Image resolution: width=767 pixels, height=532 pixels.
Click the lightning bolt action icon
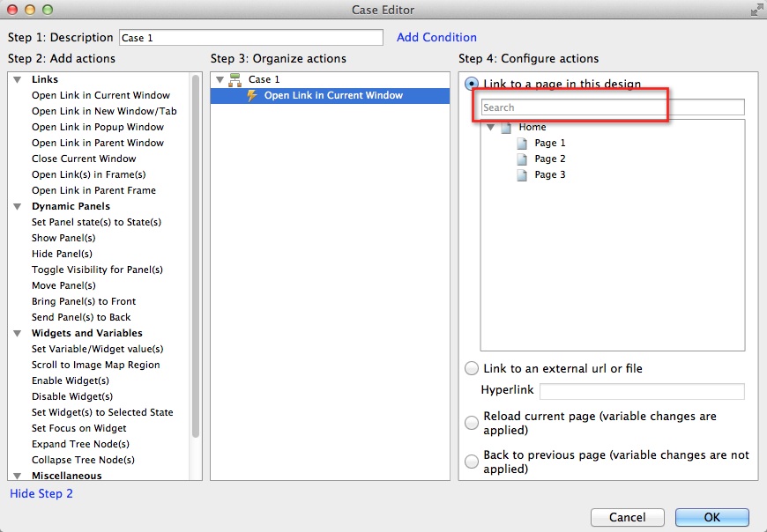(252, 95)
